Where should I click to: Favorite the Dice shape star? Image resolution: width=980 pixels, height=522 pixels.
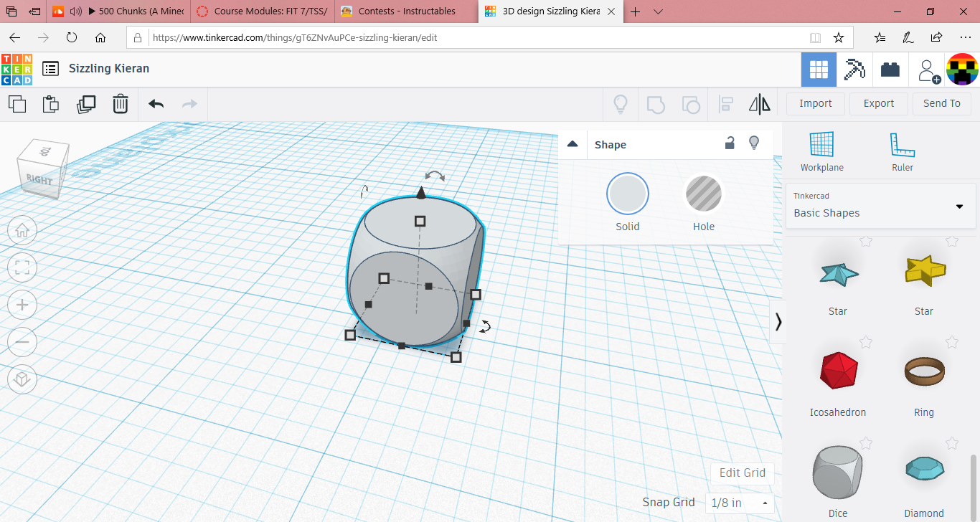[866, 444]
